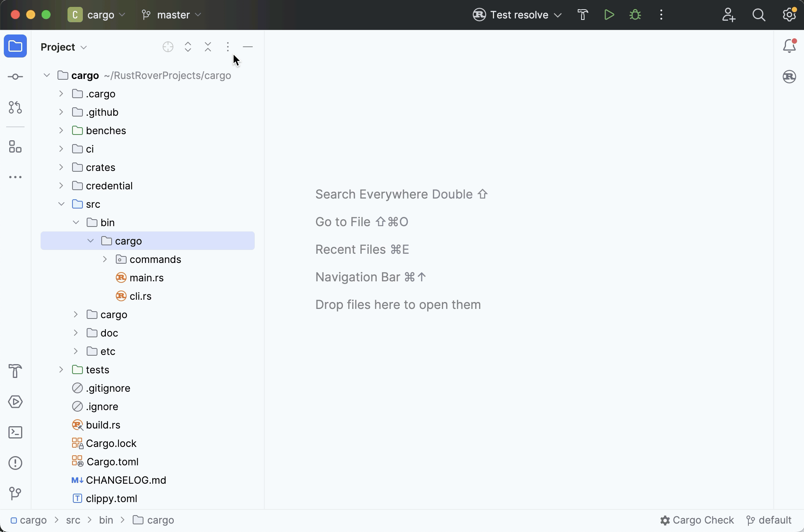804x532 pixels.
Task: Open the Notifications bell
Action: (x=789, y=46)
